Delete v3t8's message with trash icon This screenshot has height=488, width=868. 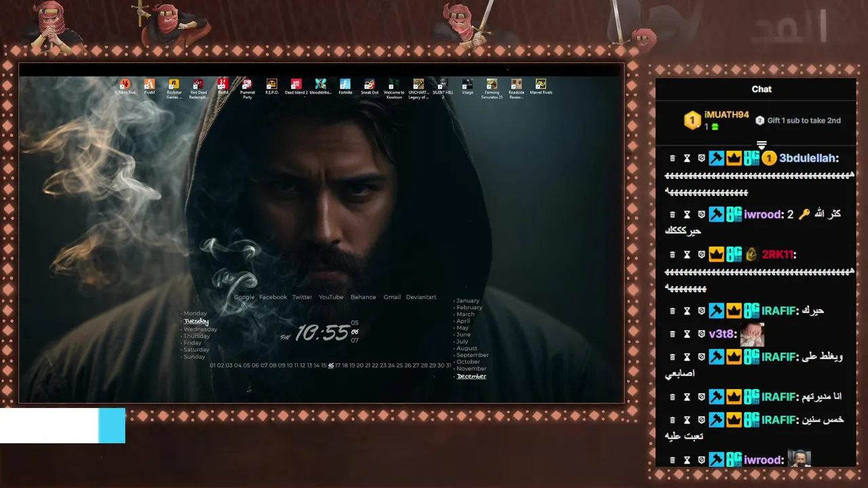(x=672, y=334)
